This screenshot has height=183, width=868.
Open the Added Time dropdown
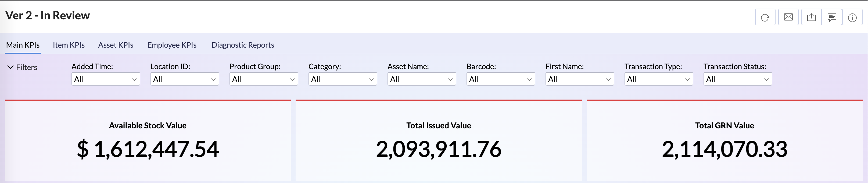pos(105,79)
